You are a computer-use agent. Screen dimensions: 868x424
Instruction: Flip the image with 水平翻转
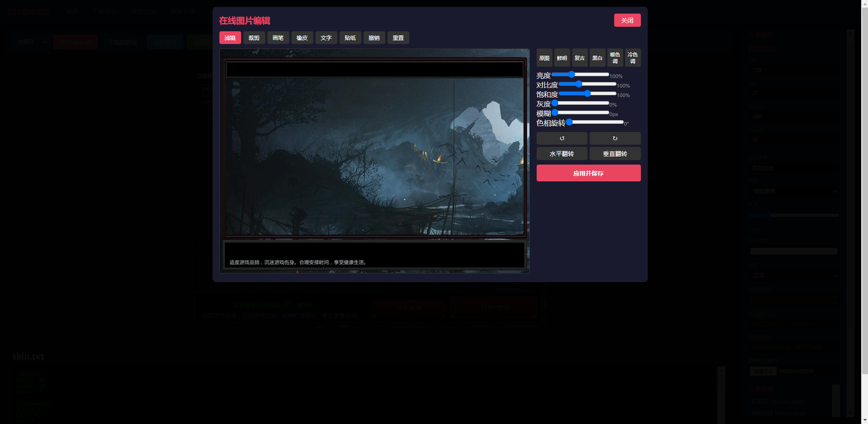click(562, 154)
